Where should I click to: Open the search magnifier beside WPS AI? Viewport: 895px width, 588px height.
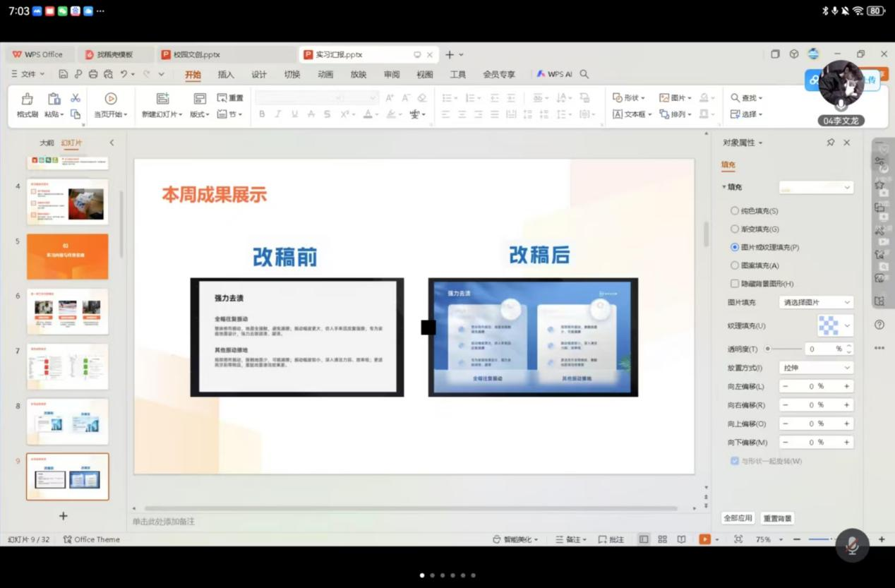tap(584, 74)
